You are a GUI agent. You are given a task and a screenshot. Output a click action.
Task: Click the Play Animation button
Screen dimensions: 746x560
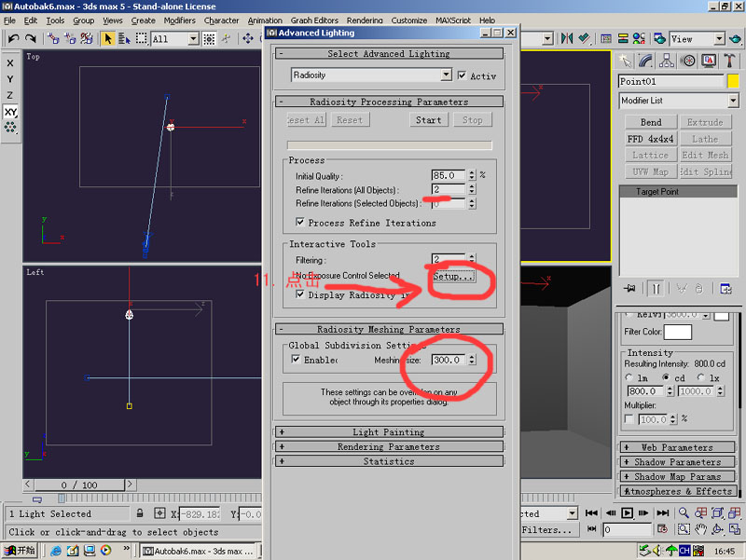click(627, 512)
